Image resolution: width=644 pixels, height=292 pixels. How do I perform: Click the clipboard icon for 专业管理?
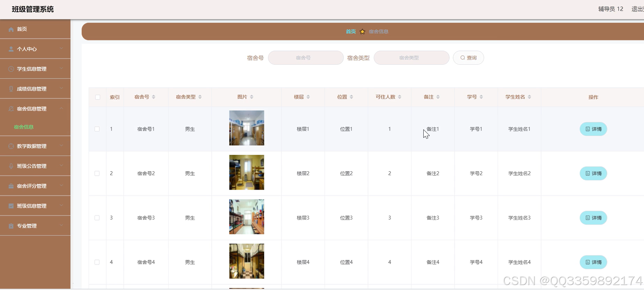pyautogui.click(x=11, y=226)
